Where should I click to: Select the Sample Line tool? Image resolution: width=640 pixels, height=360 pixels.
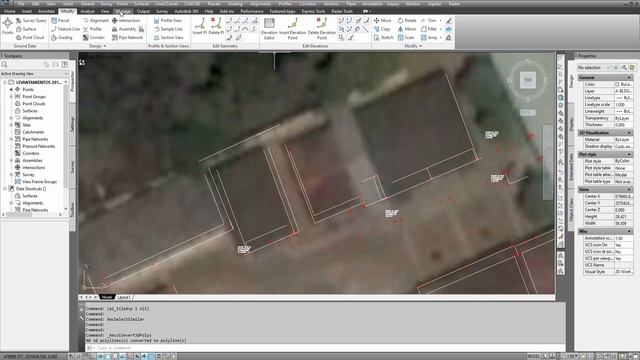[168, 29]
